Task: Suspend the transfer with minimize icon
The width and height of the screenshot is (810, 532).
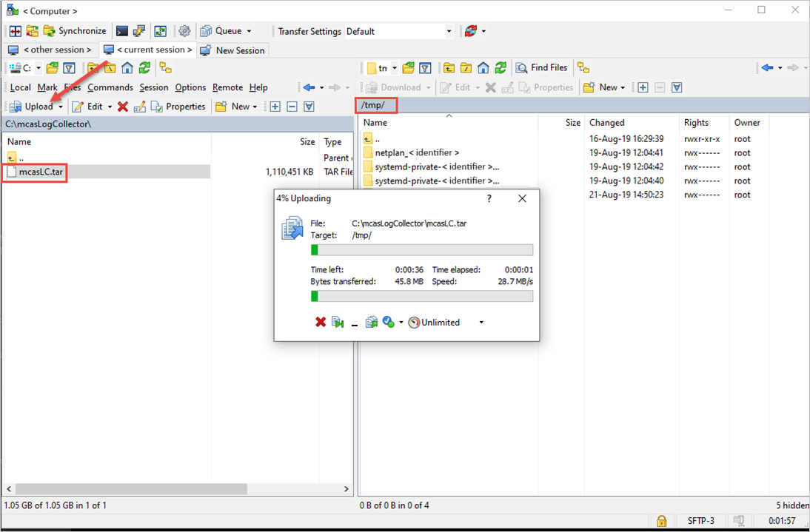Action: click(x=354, y=323)
